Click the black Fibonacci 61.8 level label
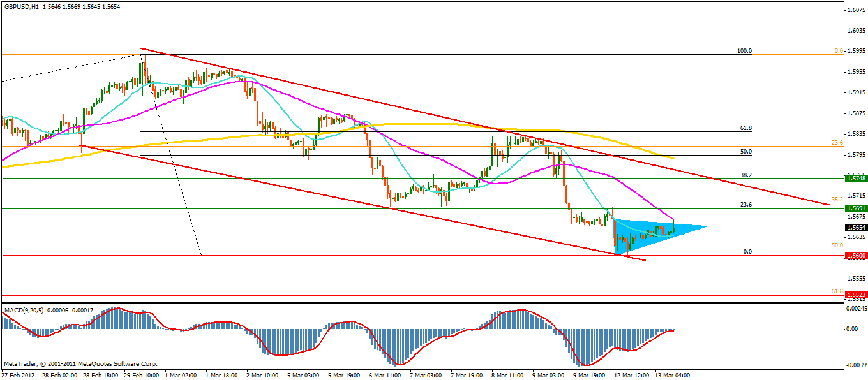This screenshot has width=868, height=380. tap(745, 128)
